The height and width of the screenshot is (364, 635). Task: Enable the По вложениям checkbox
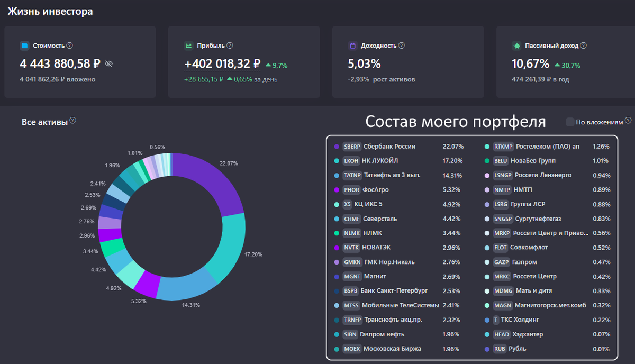coord(570,122)
